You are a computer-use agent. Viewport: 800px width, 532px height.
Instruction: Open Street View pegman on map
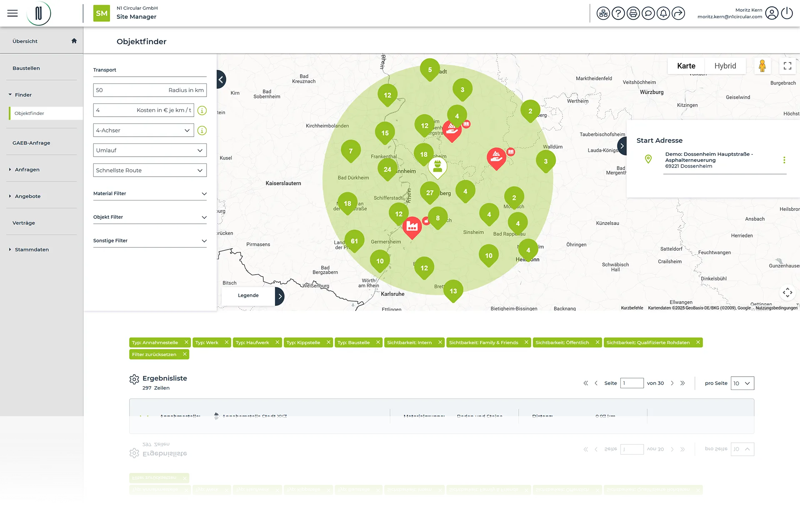(762, 66)
